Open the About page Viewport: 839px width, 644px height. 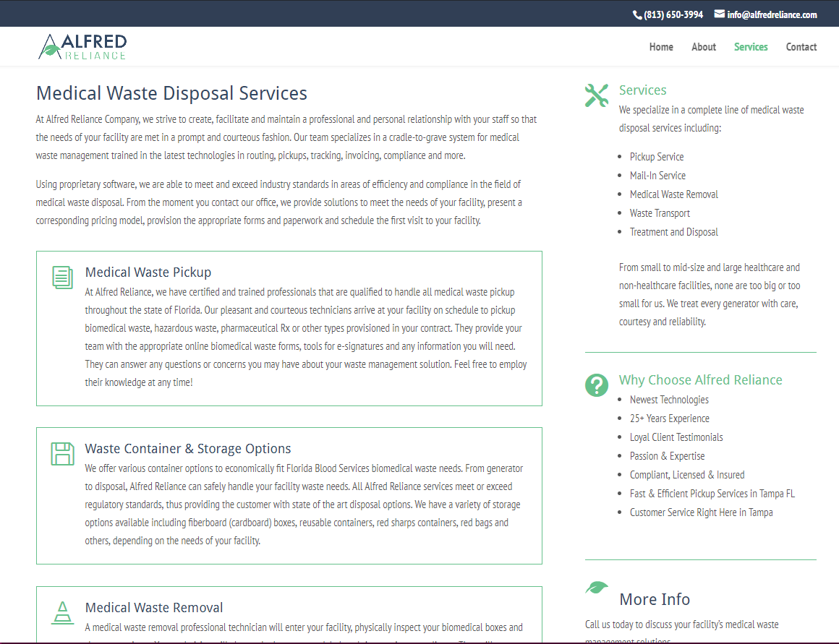point(704,47)
